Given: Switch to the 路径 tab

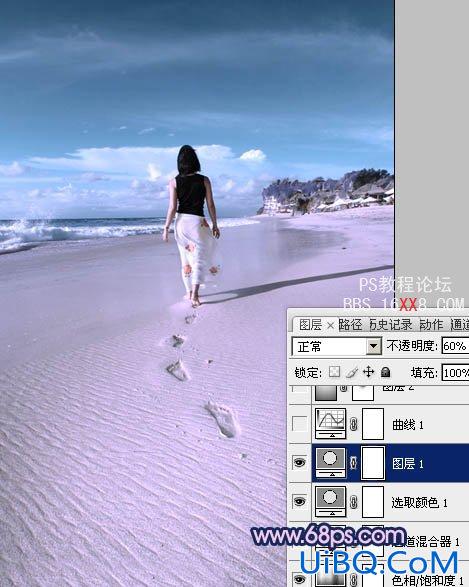Looking at the screenshot, I should point(351,325).
